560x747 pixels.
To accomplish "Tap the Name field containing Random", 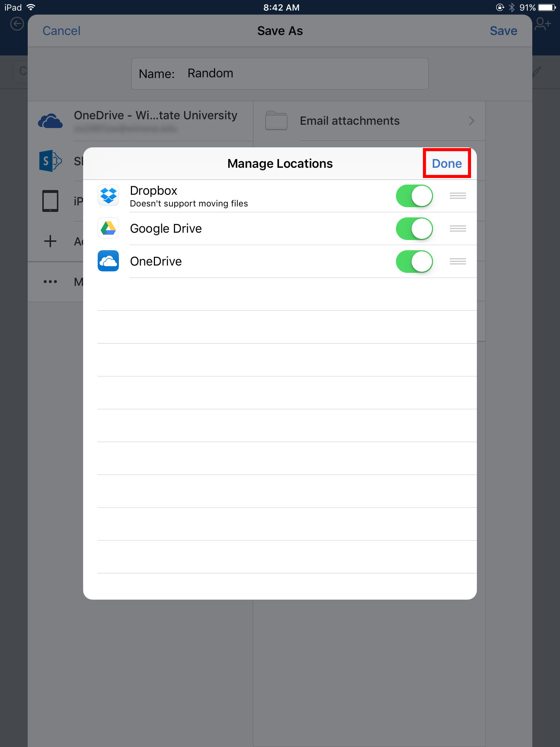I will click(x=280, y=74).
